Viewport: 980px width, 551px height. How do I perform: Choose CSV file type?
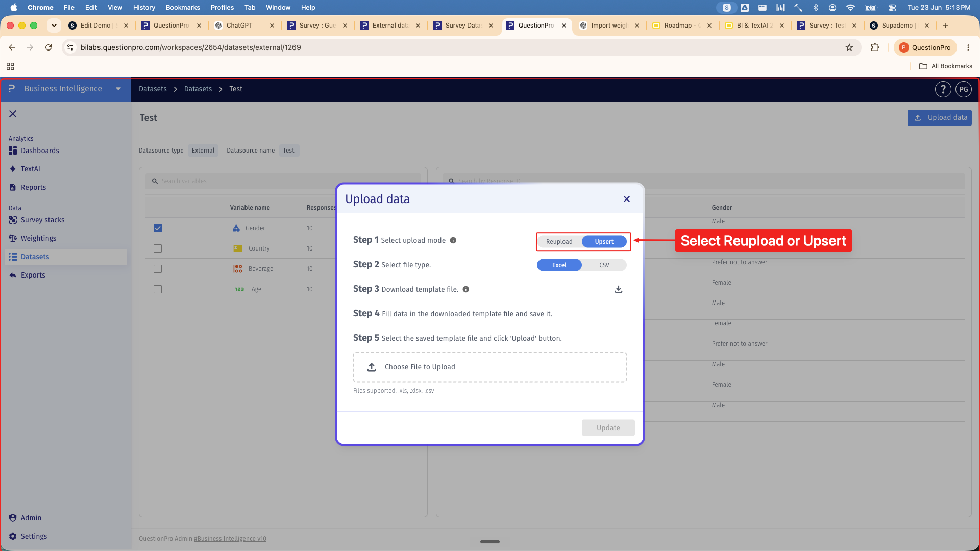(604, 265)
